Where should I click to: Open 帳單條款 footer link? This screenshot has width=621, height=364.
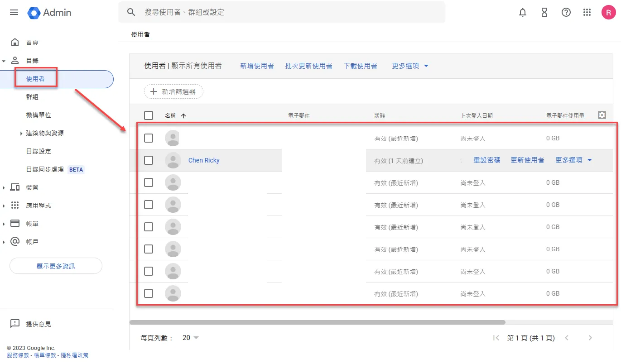point(45,355)
